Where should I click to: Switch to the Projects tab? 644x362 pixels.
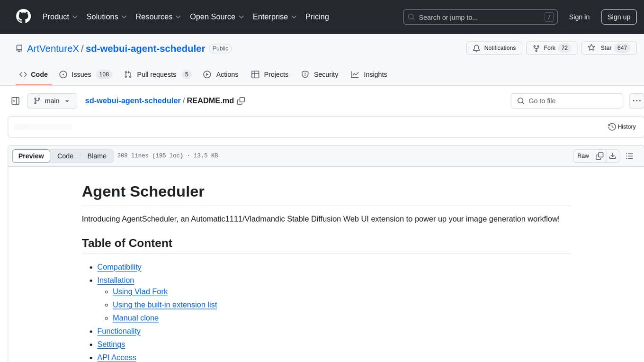click(x=270, y=74)
